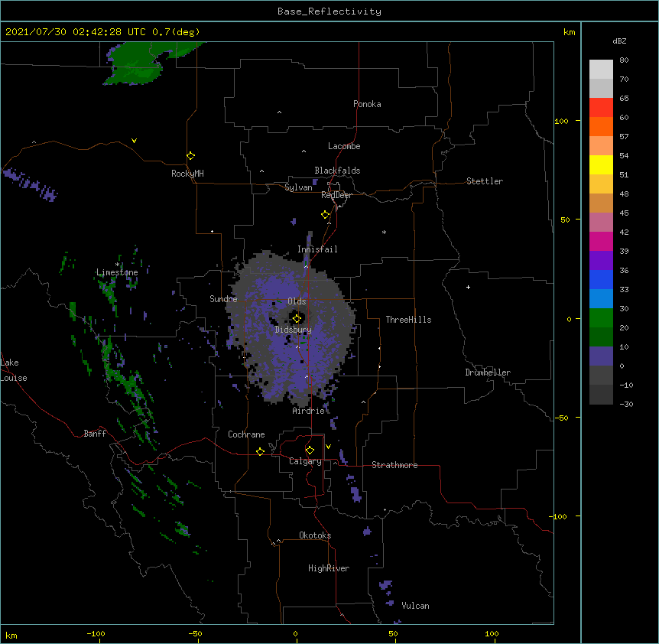Click the yellow diamond marker above RockyMH

click(x=190, y=156)
